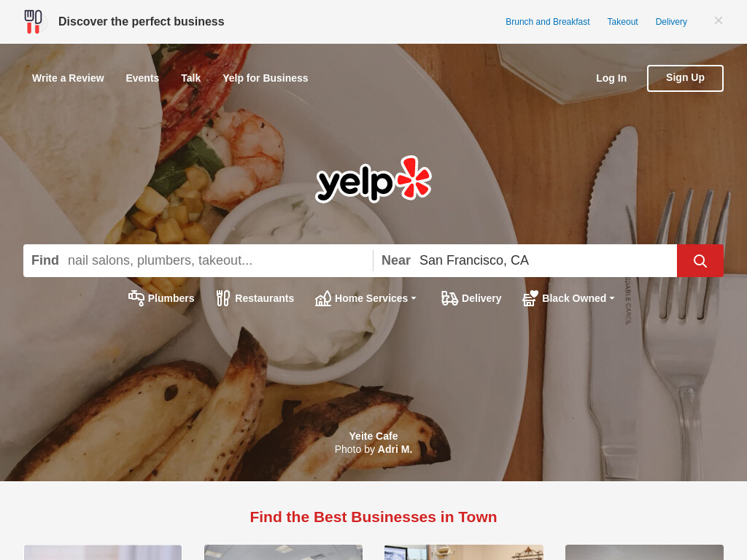This screenshot has width=747, height=560.
Task: Click the Restaurants utensils icon
Action: [223, 298]
